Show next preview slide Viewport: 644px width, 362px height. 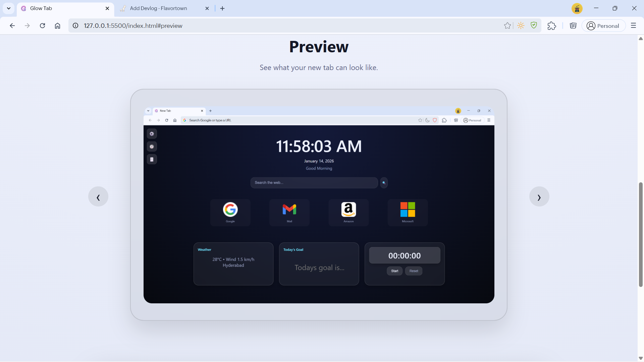pos(539,197)
